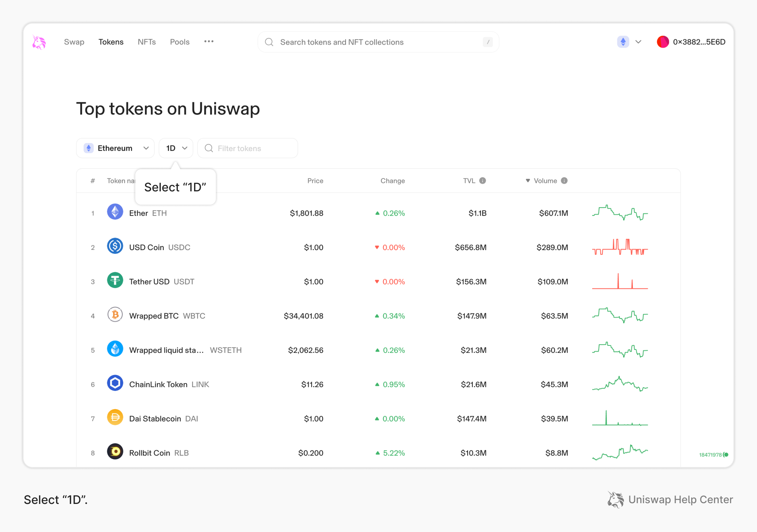Image resolution: width=757 pixels, height=532 pixels.
Task: Open the Wrapped liquid sta... WSTETH name
Action: click(185, 350)
